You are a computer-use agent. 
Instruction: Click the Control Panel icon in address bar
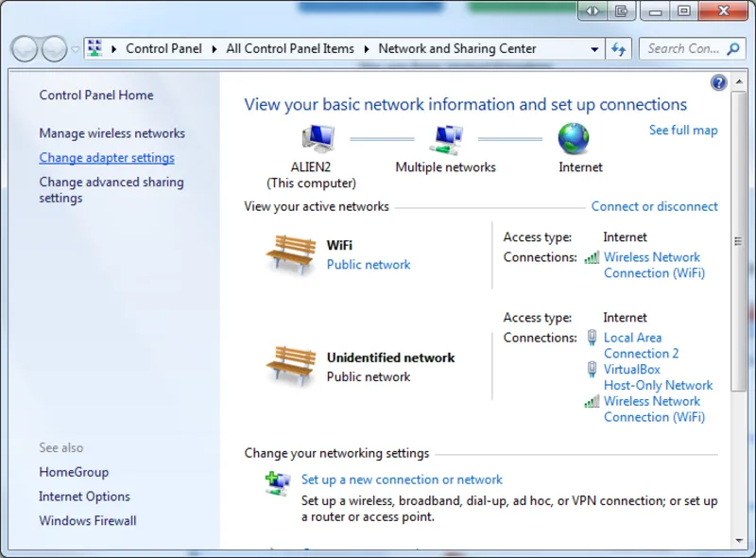[x=95, y=48]
